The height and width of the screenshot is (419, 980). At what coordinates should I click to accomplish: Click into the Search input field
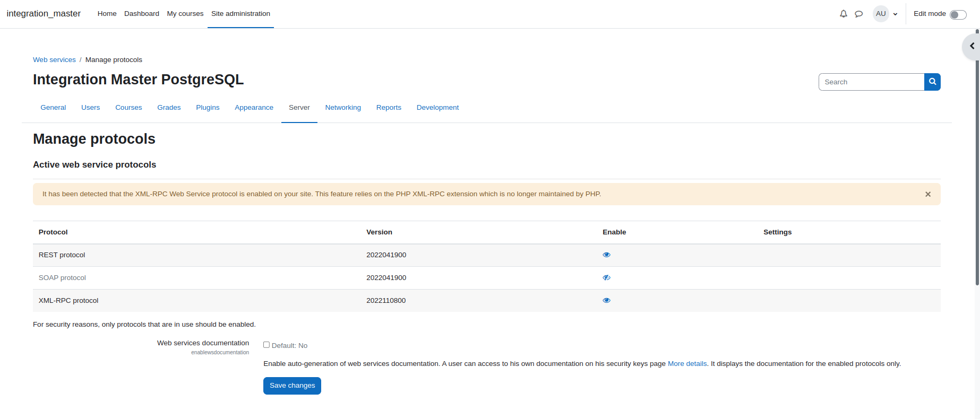pyautogui.click(x=871, y=82)
